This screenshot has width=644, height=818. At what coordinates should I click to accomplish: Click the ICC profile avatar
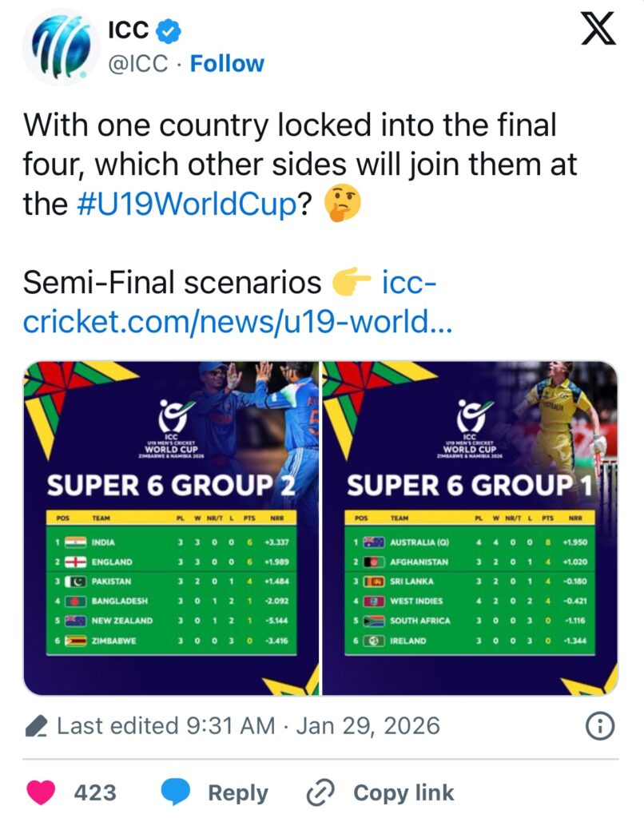[x=56, y=48]
